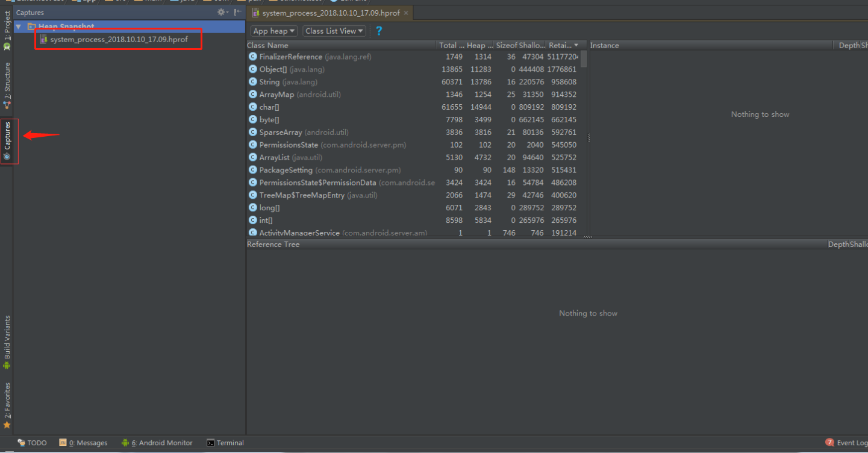This screenshot has height=453, width=868.
Task: Click the TODO tool window icon
Action: pos(21,443)
